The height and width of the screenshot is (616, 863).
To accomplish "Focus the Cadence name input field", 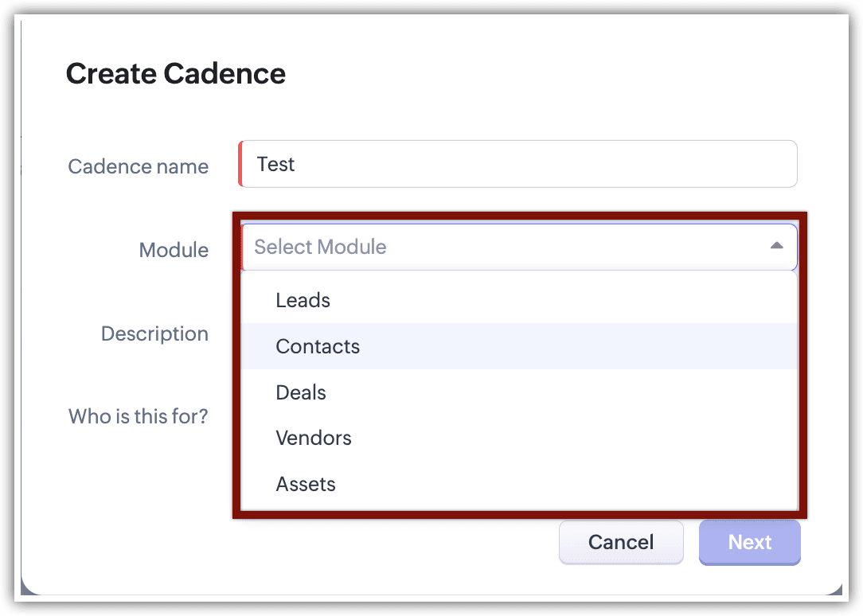I will coord(517,164).
